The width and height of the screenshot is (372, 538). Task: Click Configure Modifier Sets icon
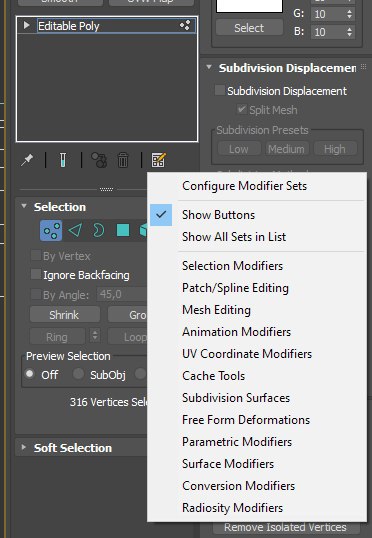159,160
